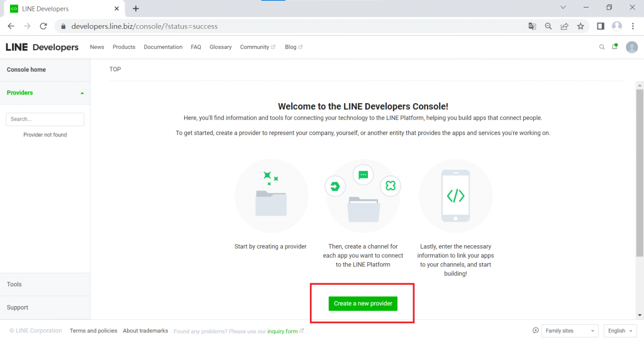Click the LINE Corporation copyright text

click(36, 331)
